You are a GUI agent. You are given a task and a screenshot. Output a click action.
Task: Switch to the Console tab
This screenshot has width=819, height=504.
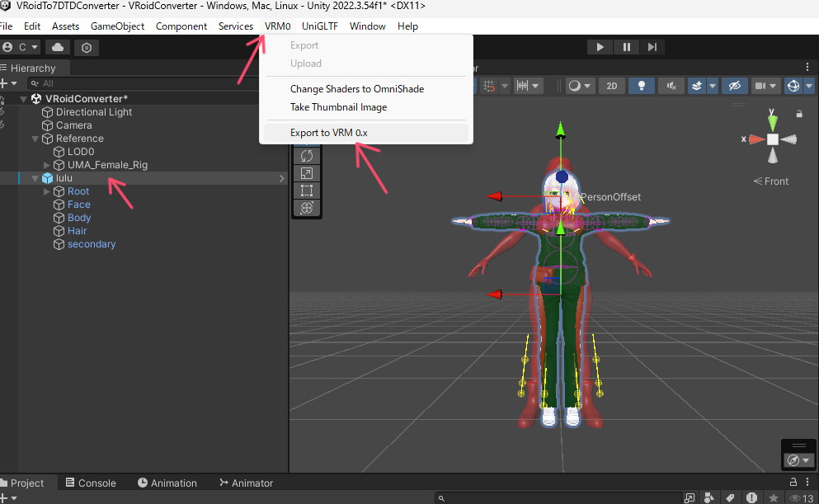pyautogui.click(x=90, y=483)
